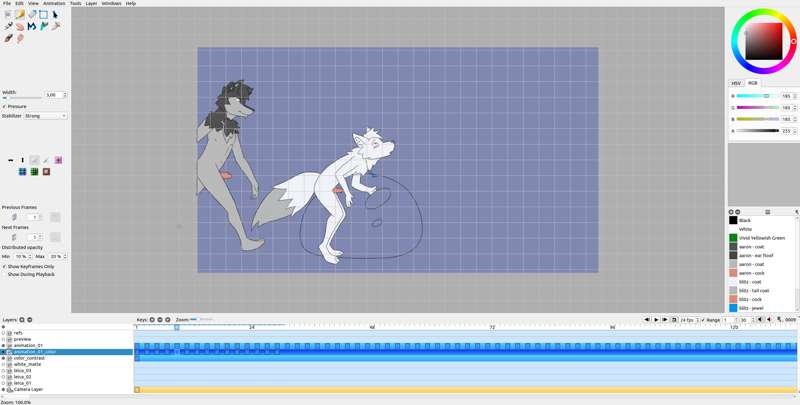
Task: Add a new color to the palette
Action: tap(731, 212)
